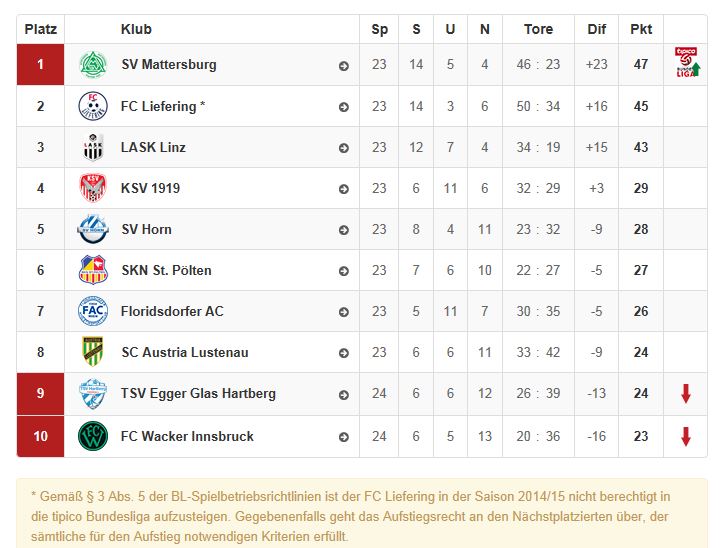Click the red relegation arrow for Hartberg

tap(686, 394)
